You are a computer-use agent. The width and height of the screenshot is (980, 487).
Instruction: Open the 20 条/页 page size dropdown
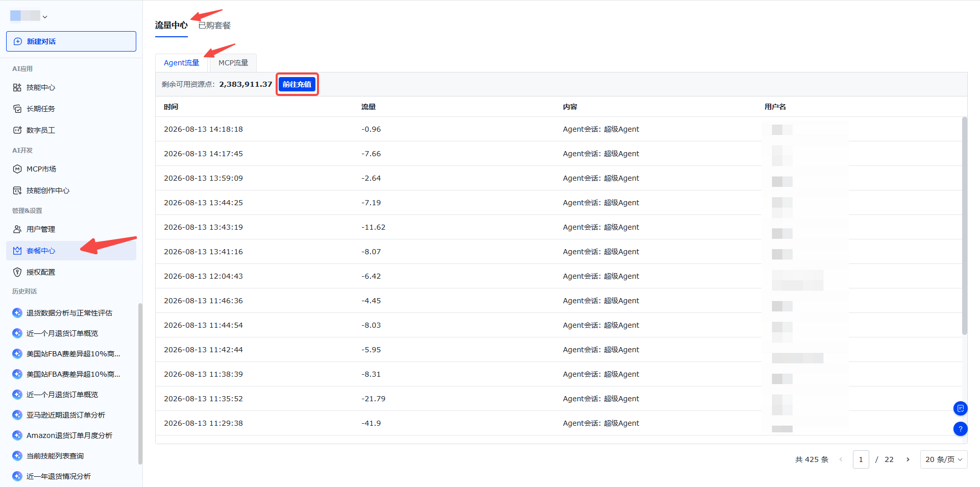[943, 459]
